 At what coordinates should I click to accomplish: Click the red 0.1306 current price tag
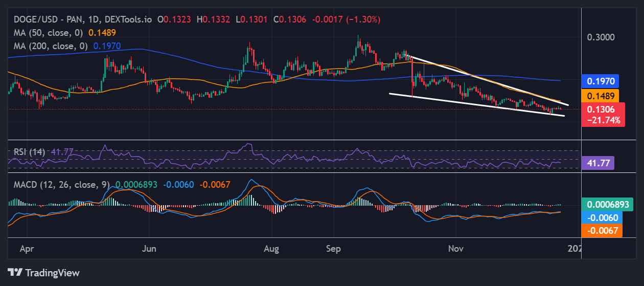[603, 109]
